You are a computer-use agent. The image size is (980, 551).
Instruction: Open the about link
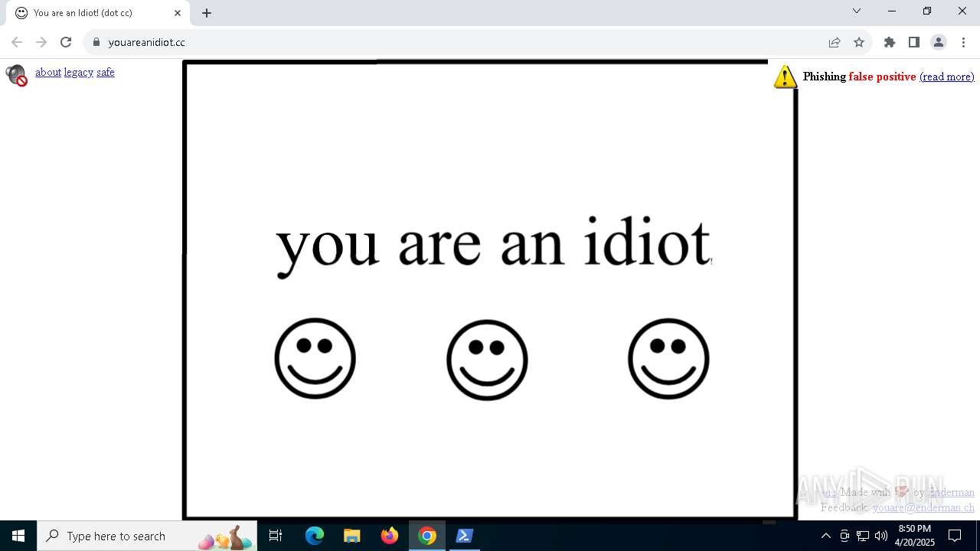48,72
